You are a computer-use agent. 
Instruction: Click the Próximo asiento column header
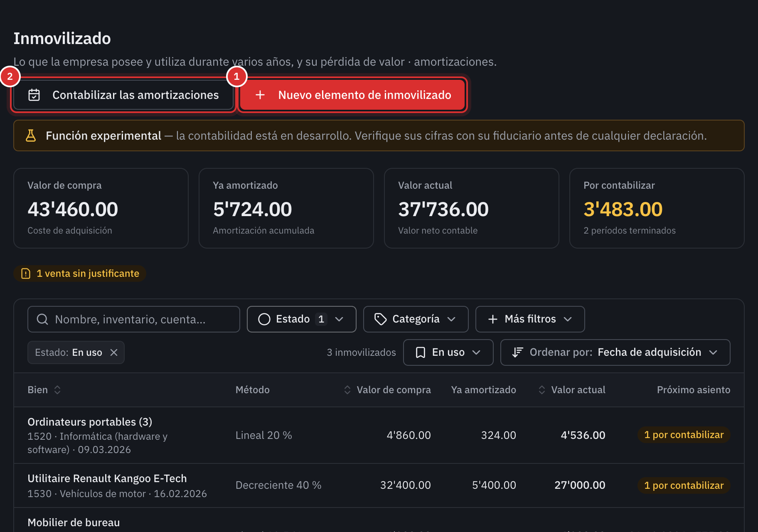694,390
